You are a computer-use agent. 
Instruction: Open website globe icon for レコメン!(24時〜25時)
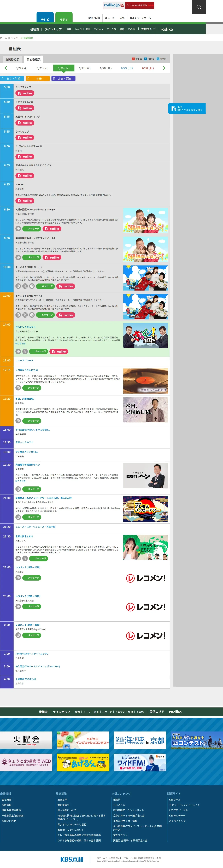pyautogui.click(x=18, y=636)
